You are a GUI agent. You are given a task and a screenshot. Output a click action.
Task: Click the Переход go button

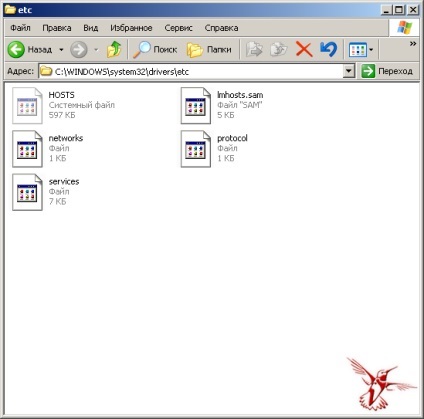click(387, 71)
